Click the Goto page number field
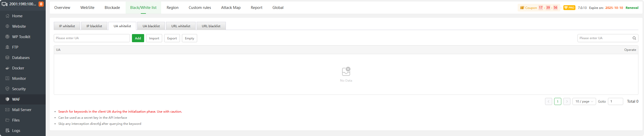Screen dimensions: 644x136 pyautogui.click(x=615, y=101)
